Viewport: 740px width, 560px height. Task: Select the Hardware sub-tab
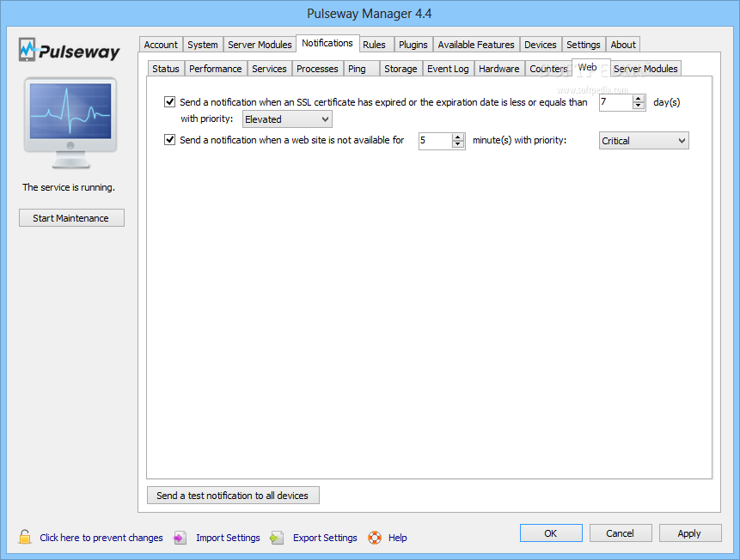[x=498, y=69]
